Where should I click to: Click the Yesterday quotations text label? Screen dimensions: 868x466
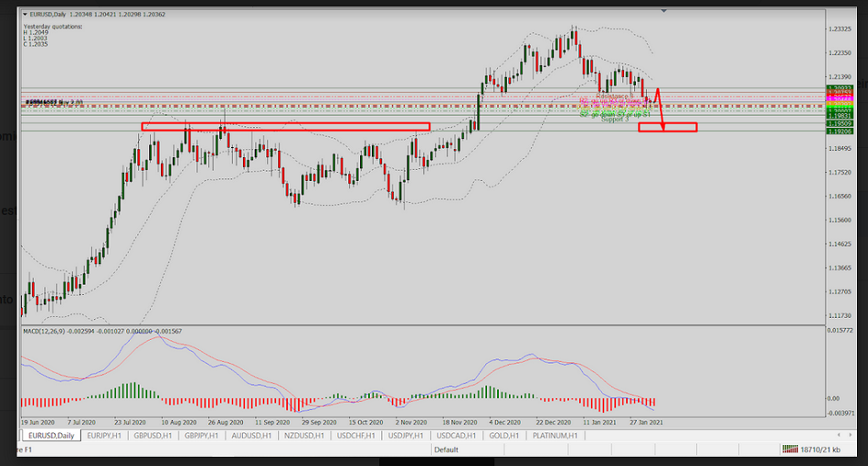pyautogui.click(x=52, y=26)
